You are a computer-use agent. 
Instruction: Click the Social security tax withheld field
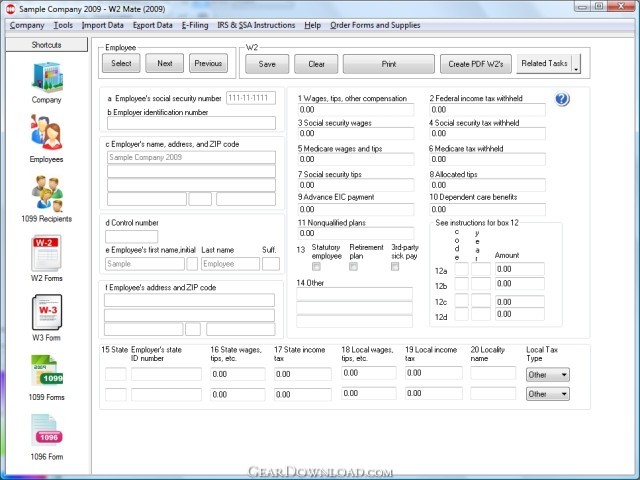pos(487,133)
